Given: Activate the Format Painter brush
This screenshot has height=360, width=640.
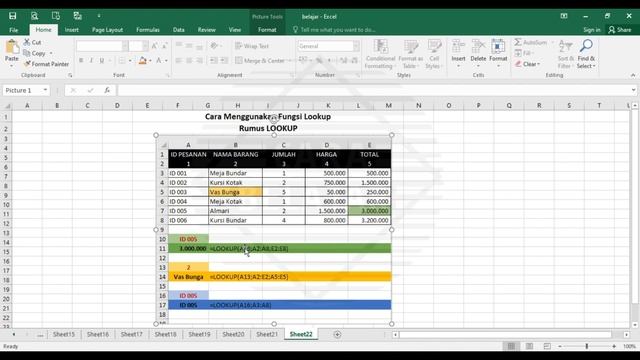Looking at the screenshot, I should [46, 64].
